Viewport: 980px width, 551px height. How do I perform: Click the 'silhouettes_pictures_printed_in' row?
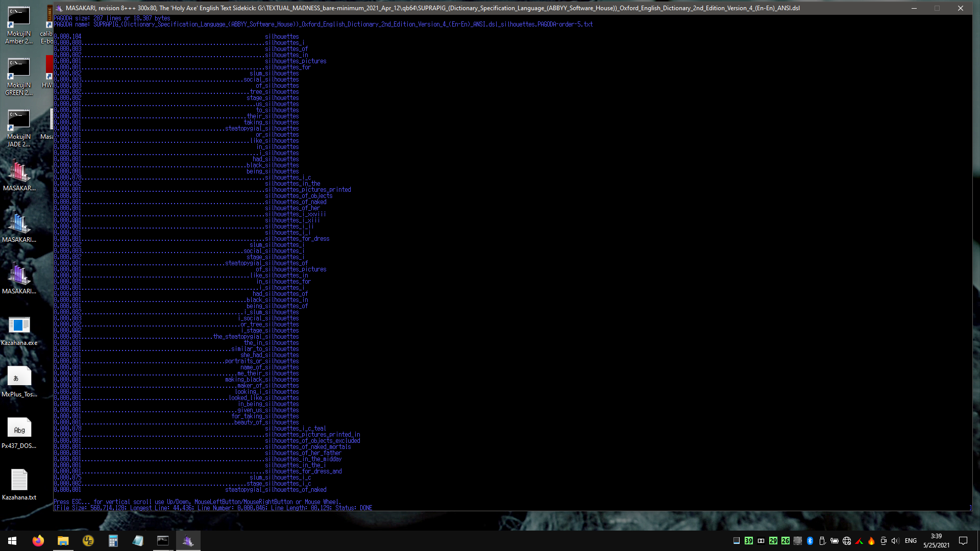click(x=207, y=434)
